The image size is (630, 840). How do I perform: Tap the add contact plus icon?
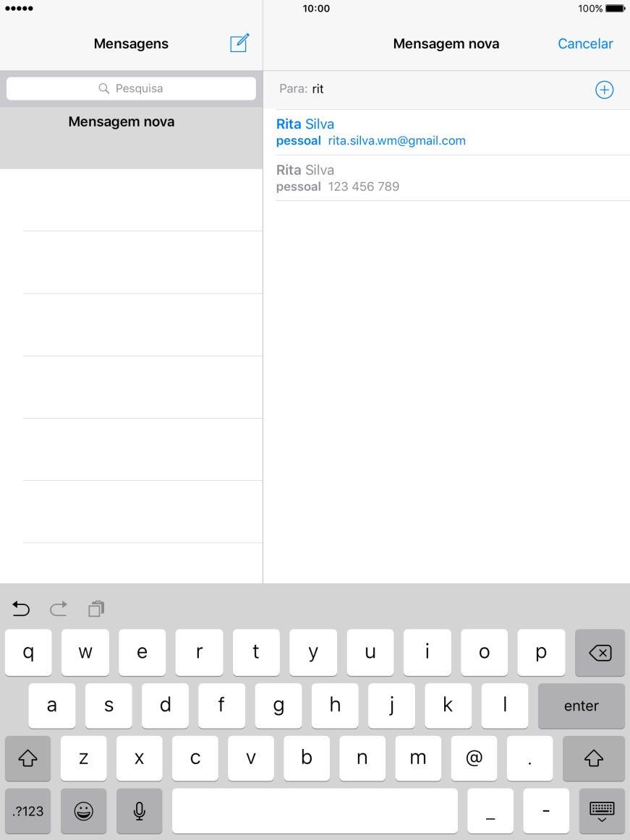(603, 90)
